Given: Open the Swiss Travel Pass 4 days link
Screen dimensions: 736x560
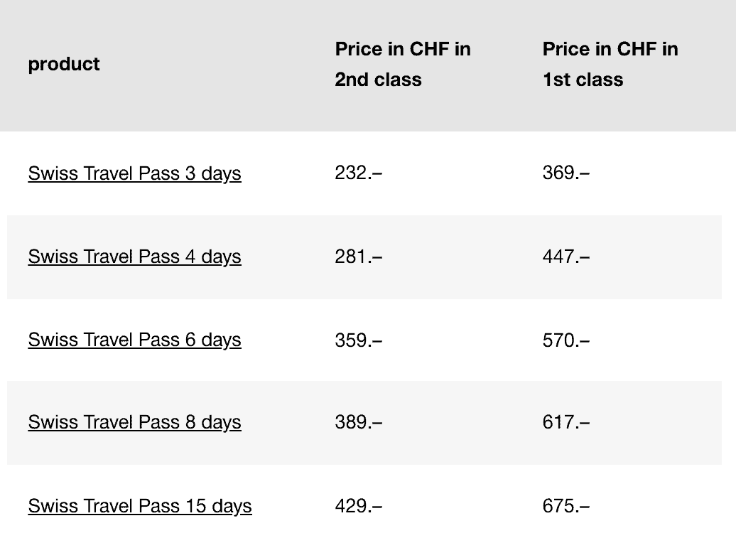Looking at the screenshot, I should tap(135, 257).
